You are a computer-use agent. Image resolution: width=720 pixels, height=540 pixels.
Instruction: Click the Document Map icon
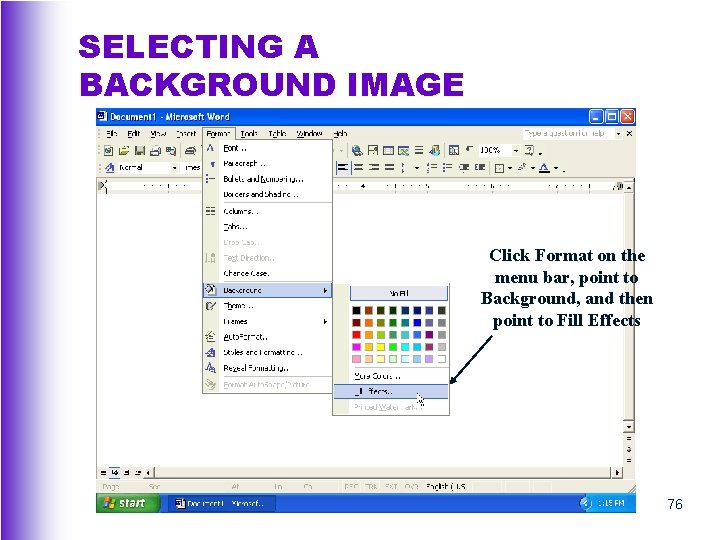point(454,150)
